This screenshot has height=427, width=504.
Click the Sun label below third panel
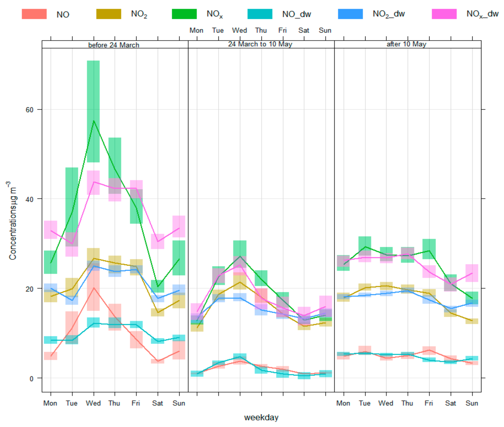pyautogui.click(x=472, y=403)
